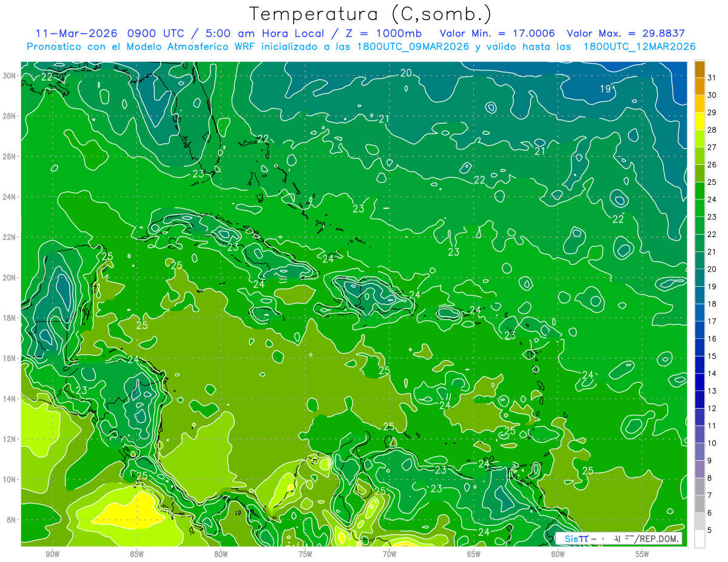The height and width of the screenshot is (562, 728).
Task: Click color scale label '5'
Action: pyautogui.click(x=710, y=530)
